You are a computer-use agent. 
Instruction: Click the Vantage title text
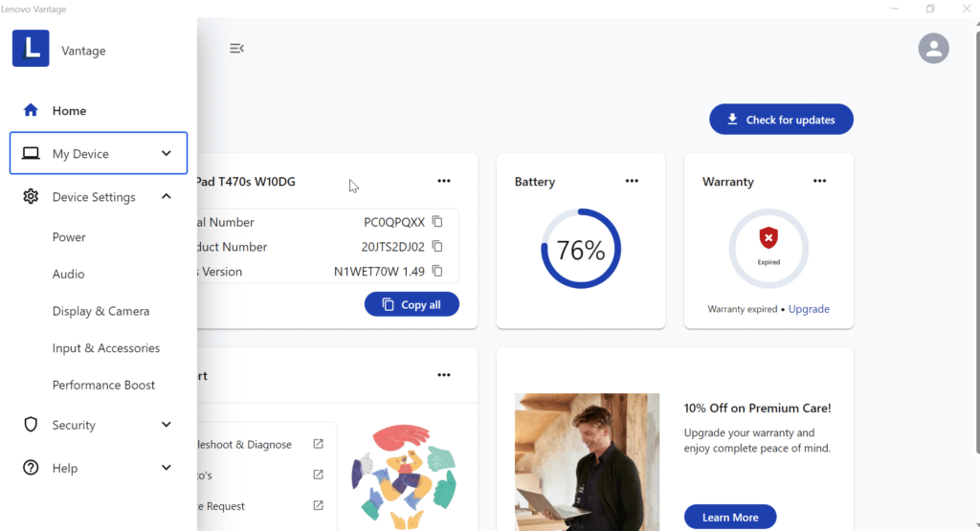click(83, 51)
